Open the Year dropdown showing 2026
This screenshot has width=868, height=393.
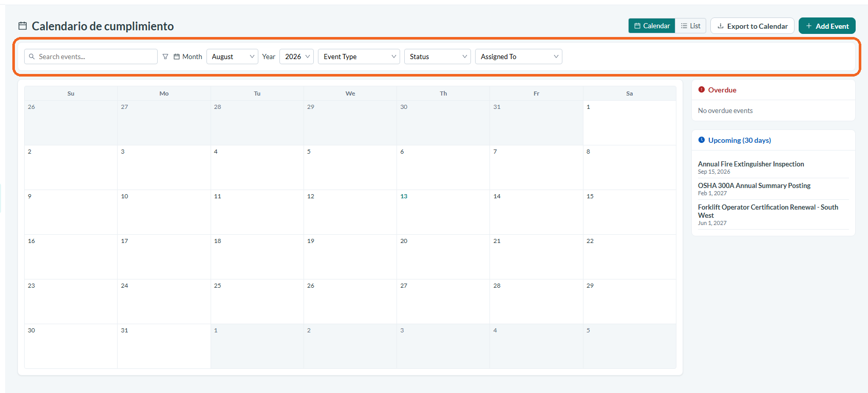coord(297,57)
